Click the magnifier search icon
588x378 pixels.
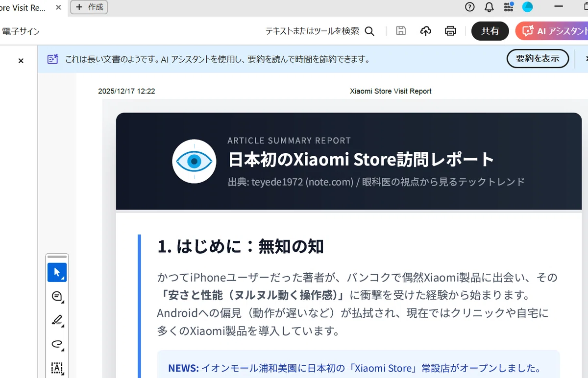pos(370,31)
